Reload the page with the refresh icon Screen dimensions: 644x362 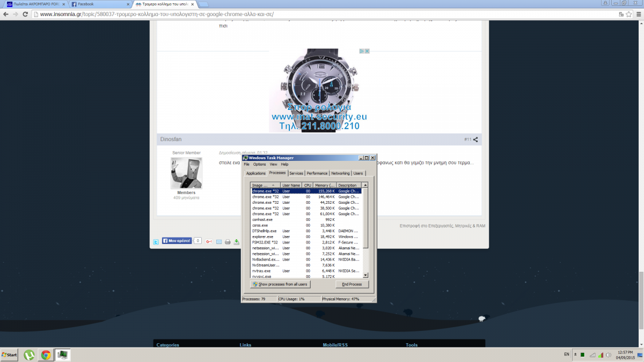[x=25, y=14]
